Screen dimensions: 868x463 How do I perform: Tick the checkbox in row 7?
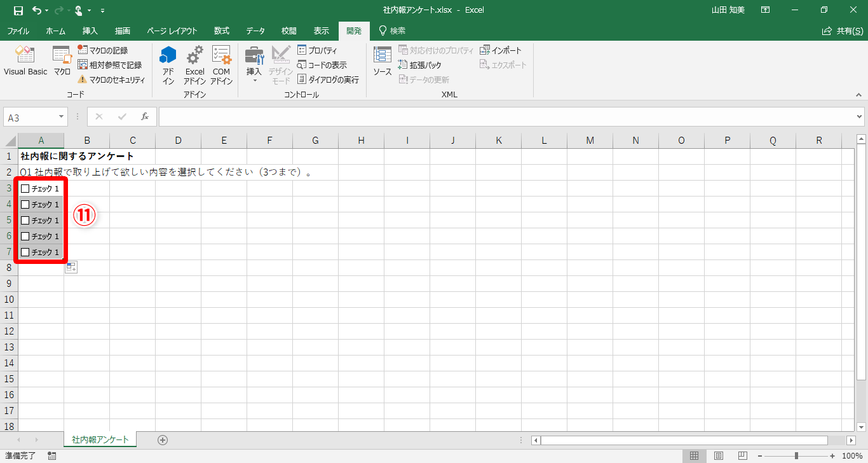(25, 252)
